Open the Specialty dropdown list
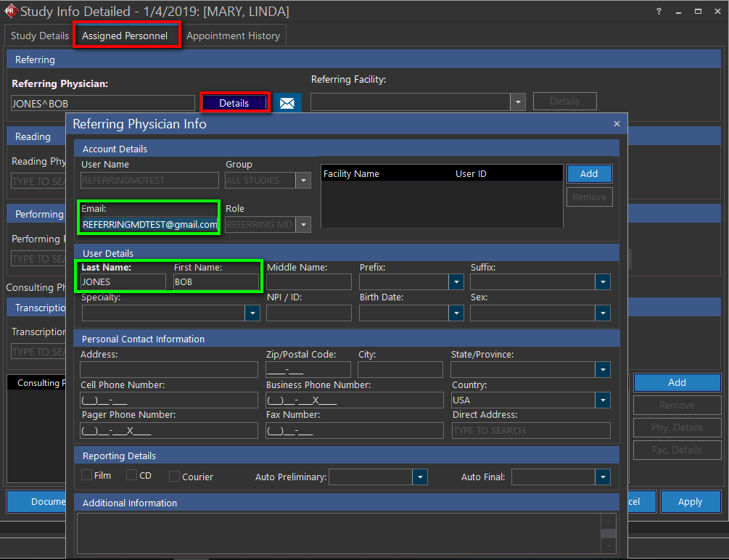This screenshot has height=560, width=729. pos(252,313)
